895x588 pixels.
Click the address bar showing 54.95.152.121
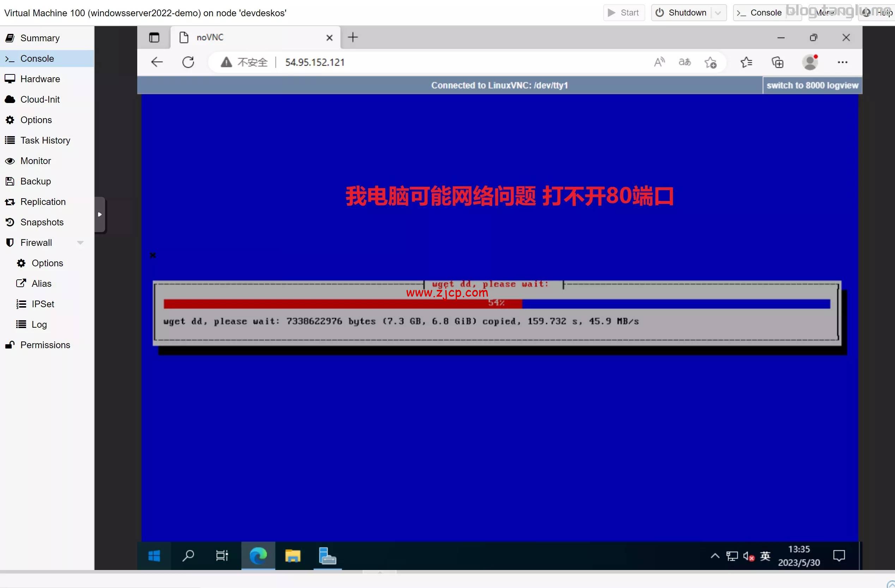(314, 62)
